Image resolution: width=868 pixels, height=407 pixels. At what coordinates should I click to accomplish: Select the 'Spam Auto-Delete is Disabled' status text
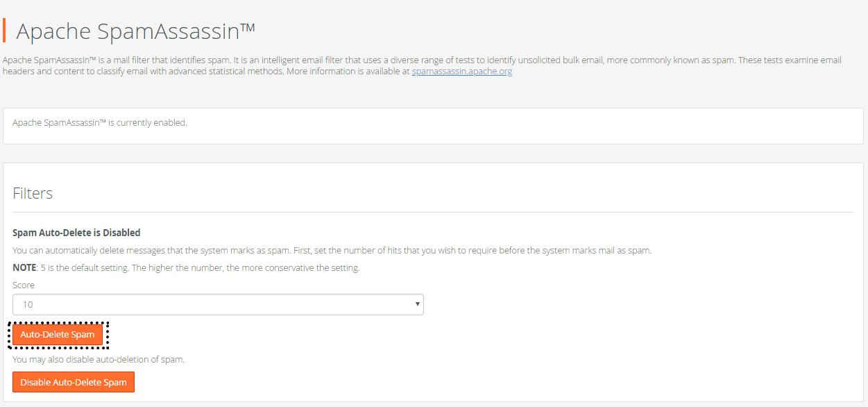(76, 233)
